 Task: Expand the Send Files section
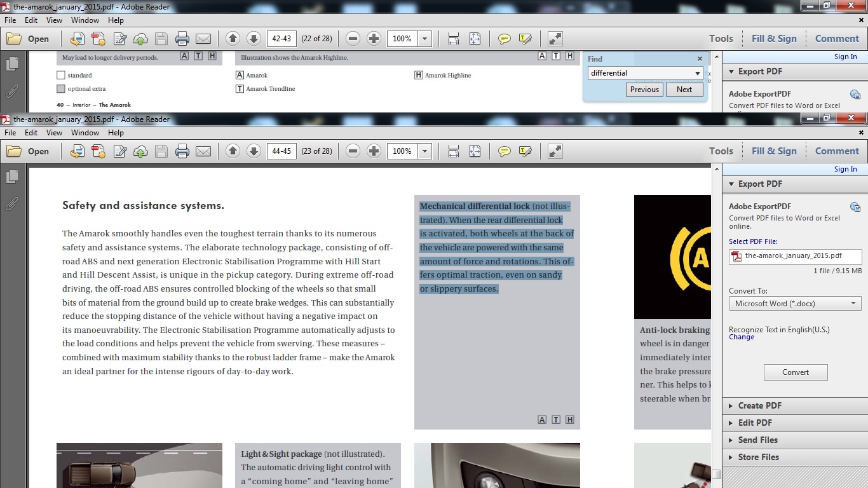click(x=757, y=440)
